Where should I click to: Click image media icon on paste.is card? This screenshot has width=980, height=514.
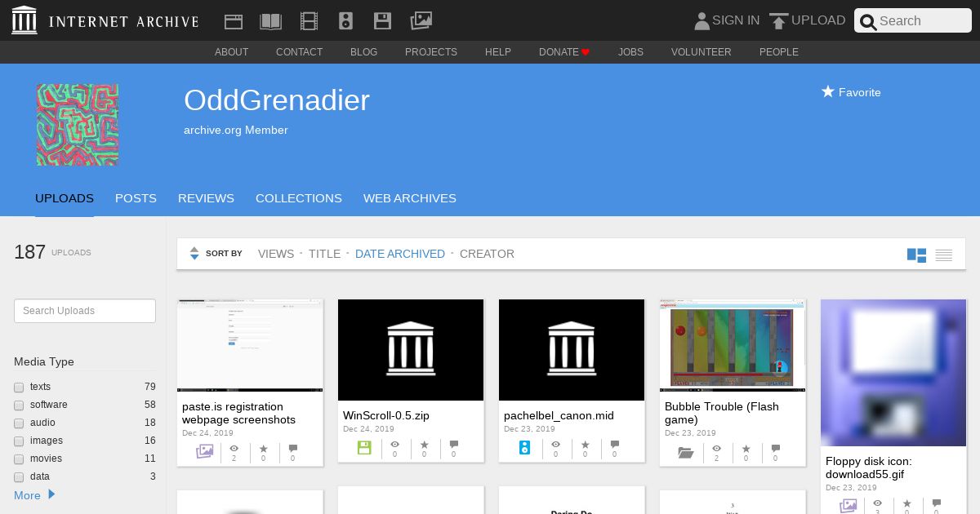[204, 451]
